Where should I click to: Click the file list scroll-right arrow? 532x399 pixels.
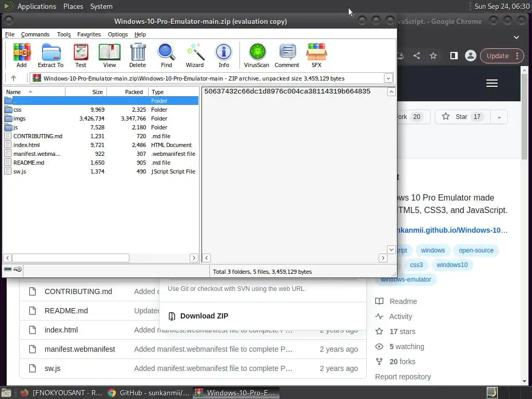tap(194, 258)
